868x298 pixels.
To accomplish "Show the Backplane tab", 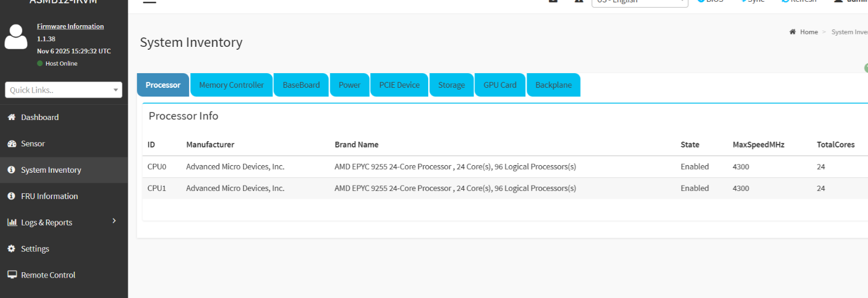I will (553, 85).
